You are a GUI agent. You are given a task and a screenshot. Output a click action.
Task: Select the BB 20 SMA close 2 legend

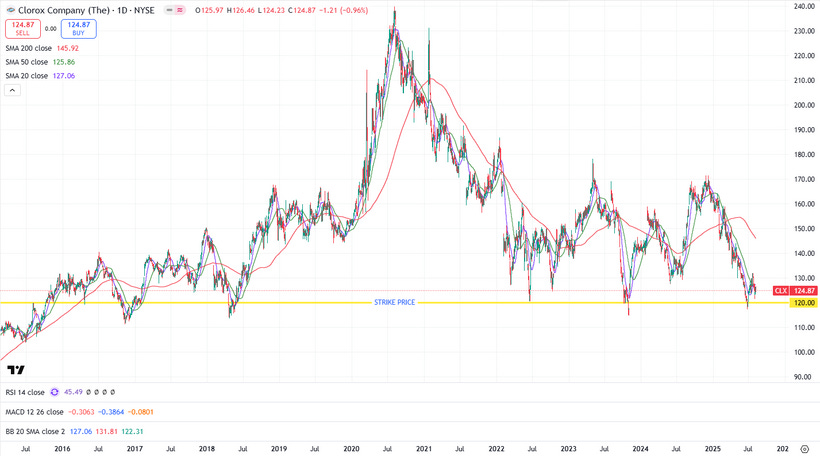pyautogui.click(x=35, y=431)
